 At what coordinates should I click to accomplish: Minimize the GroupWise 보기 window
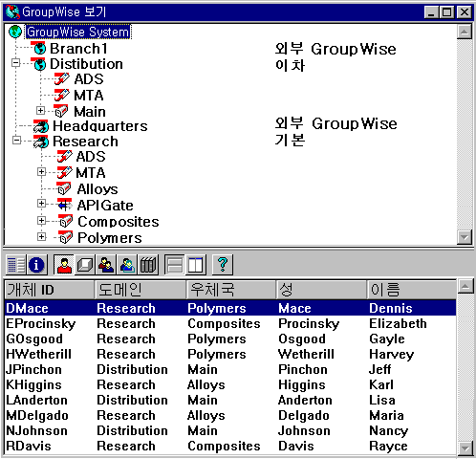432,12
